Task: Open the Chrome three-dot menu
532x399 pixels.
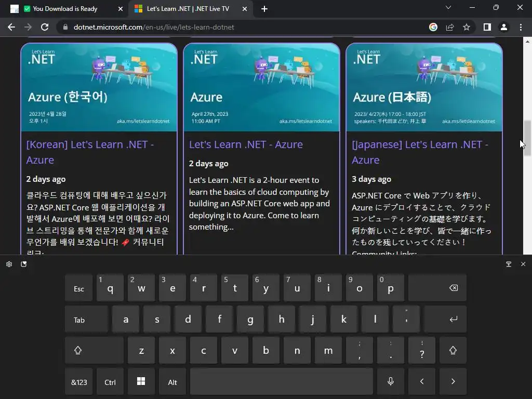Action: tap(521, 27)
